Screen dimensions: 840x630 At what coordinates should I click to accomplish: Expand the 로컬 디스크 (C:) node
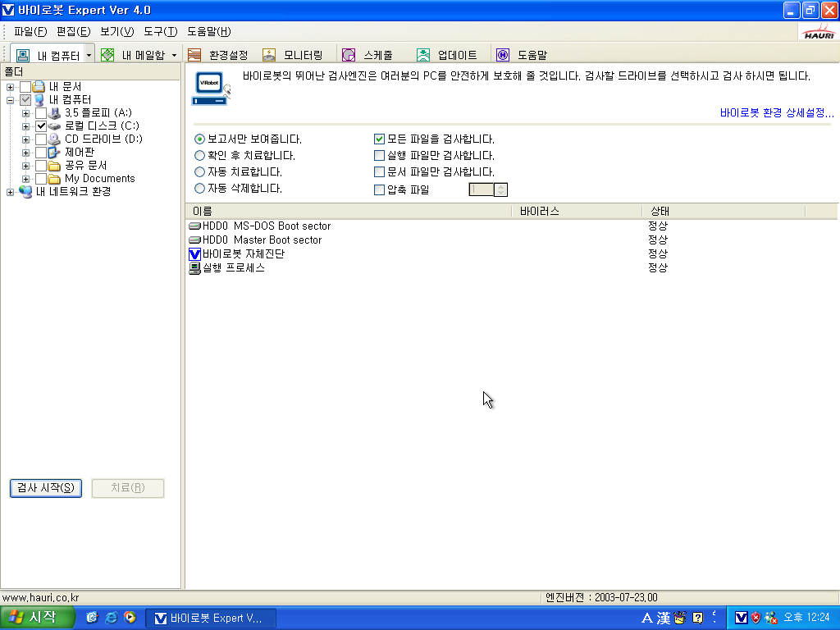coord(25,126)
